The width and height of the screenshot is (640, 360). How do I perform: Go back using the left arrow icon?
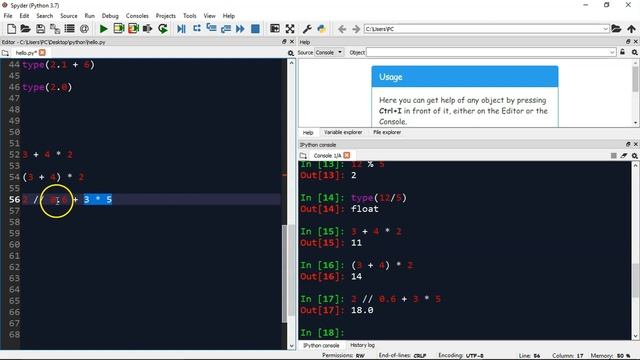tap(342, 29)
